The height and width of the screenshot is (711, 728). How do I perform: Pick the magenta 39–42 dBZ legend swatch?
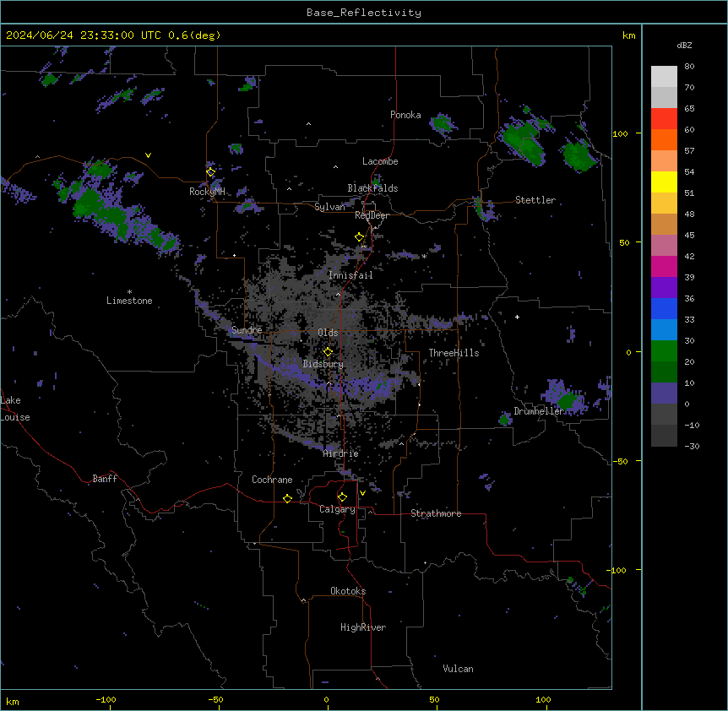coord(664,266)
